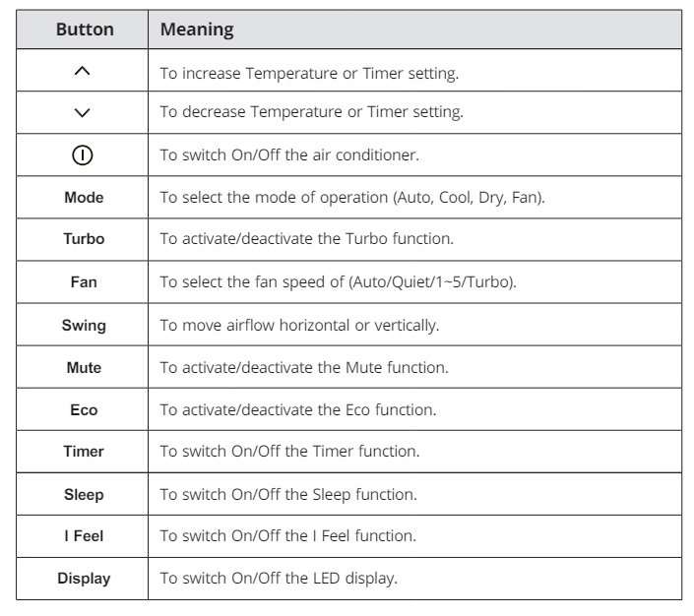The height and width of the screenshot is (616, 694).
Task: Click the mode of operation description text
Action: coord(353,198)
